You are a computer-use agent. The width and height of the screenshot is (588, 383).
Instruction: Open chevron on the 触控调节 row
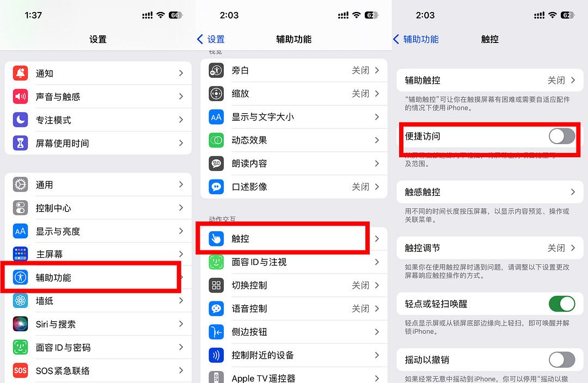[573, 248]
